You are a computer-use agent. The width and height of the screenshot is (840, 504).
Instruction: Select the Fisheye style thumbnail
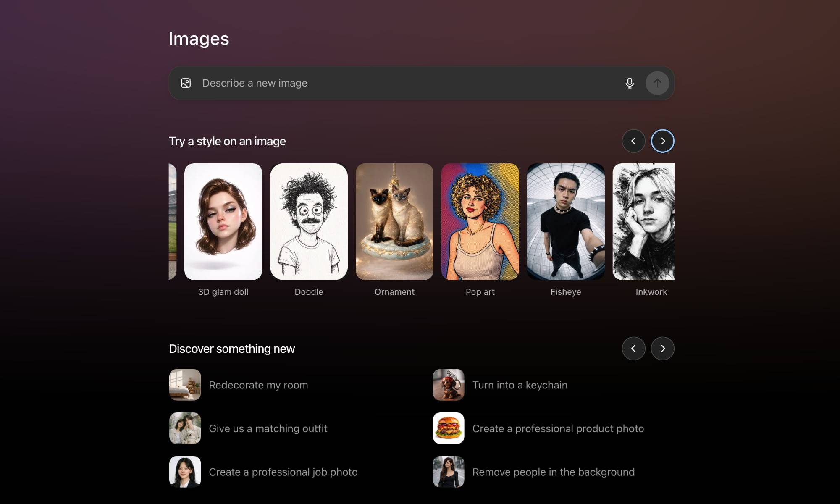point(566,222)
